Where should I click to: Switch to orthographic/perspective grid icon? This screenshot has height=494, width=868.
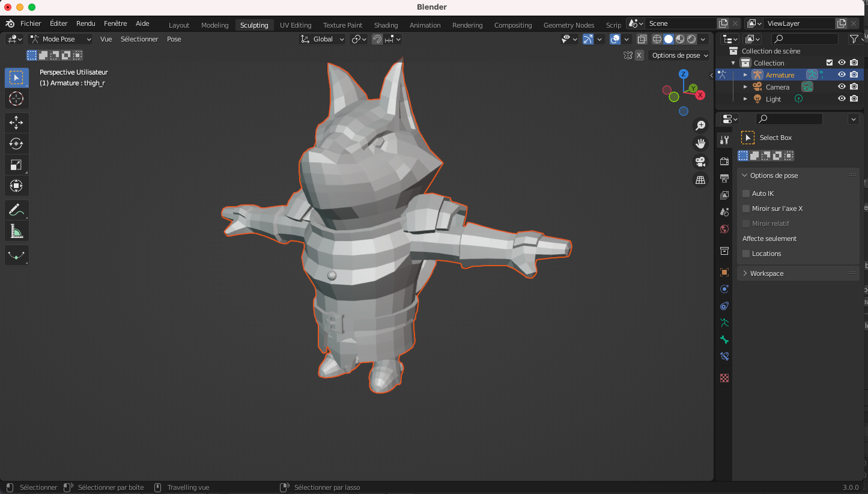point(700,180)
